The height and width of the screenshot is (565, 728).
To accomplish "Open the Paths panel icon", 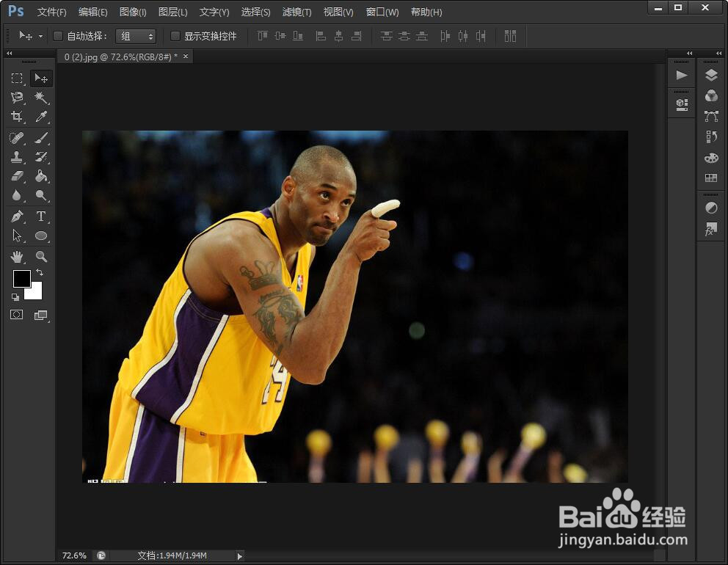I will click(x=711, y=116).
